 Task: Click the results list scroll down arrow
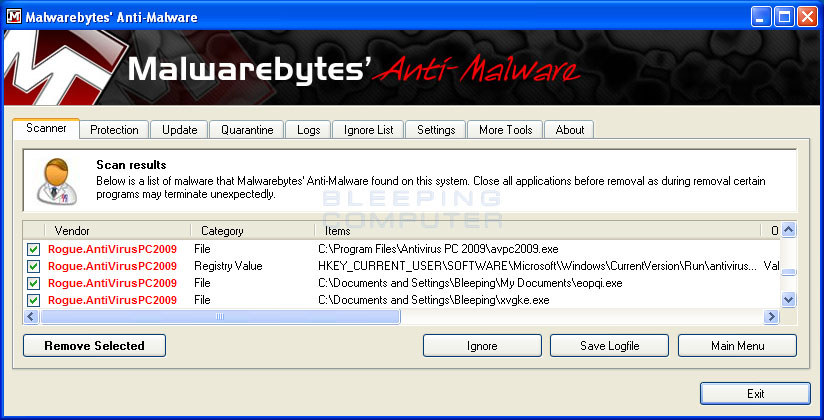click(788, 300)
